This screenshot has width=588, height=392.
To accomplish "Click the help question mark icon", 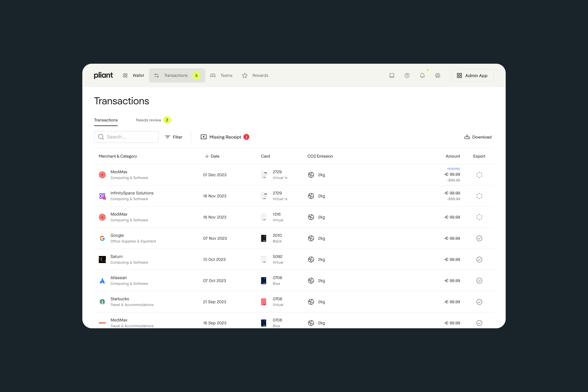I will pyautogui.click(x=407, y=75).
